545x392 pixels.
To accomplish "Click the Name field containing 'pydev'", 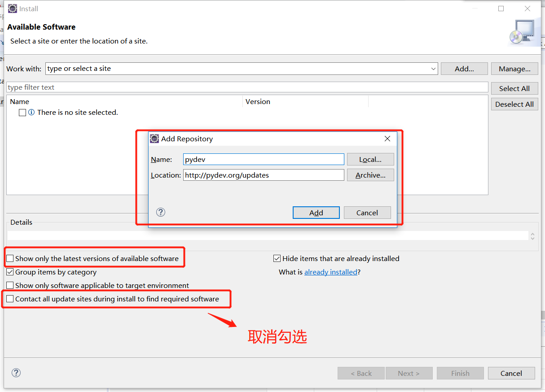I will point(264,159).
